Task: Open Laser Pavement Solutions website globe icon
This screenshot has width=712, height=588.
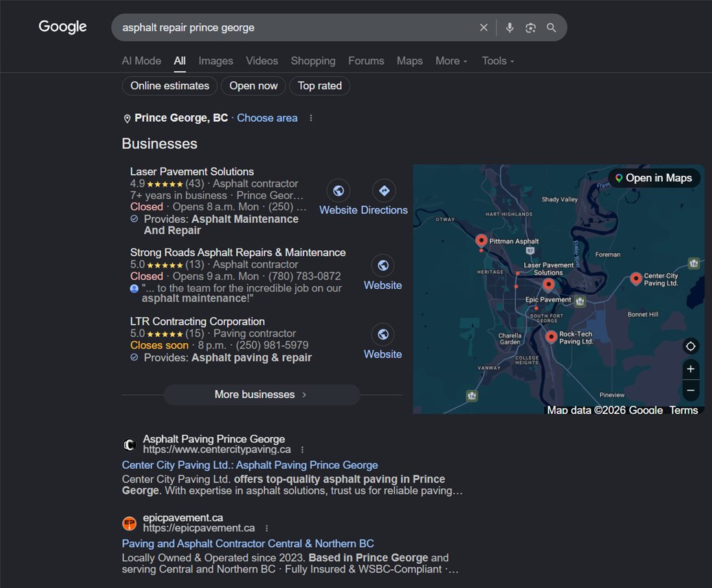Action: (x=339, y=191)
